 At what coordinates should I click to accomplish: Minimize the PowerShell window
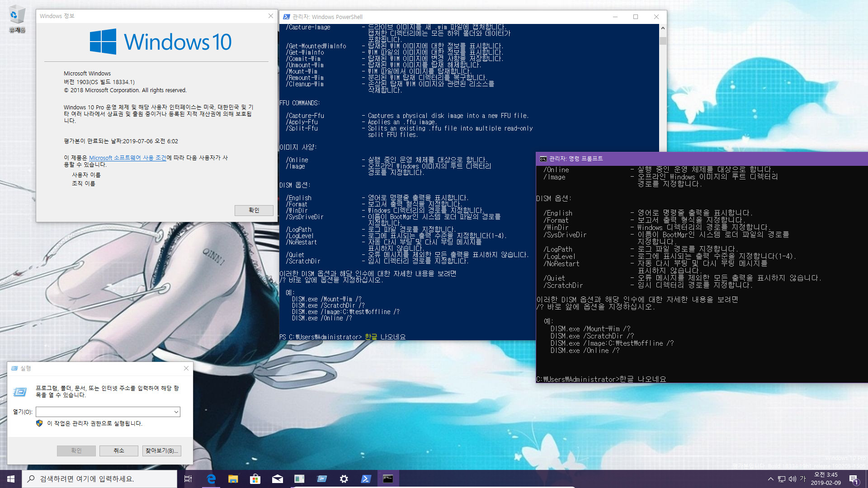coord(615,17)
